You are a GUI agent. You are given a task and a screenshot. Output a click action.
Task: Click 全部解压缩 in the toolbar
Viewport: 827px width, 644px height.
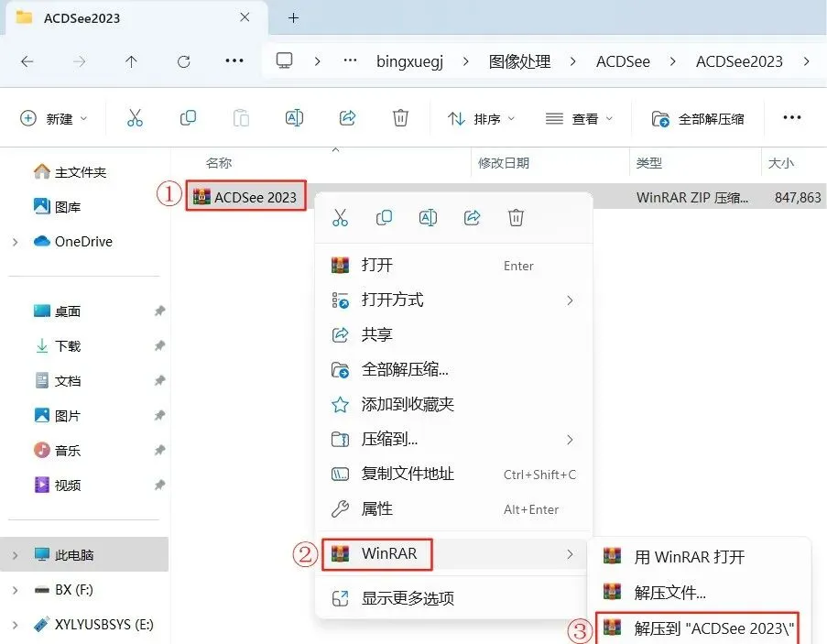click(x=698, y=119)
